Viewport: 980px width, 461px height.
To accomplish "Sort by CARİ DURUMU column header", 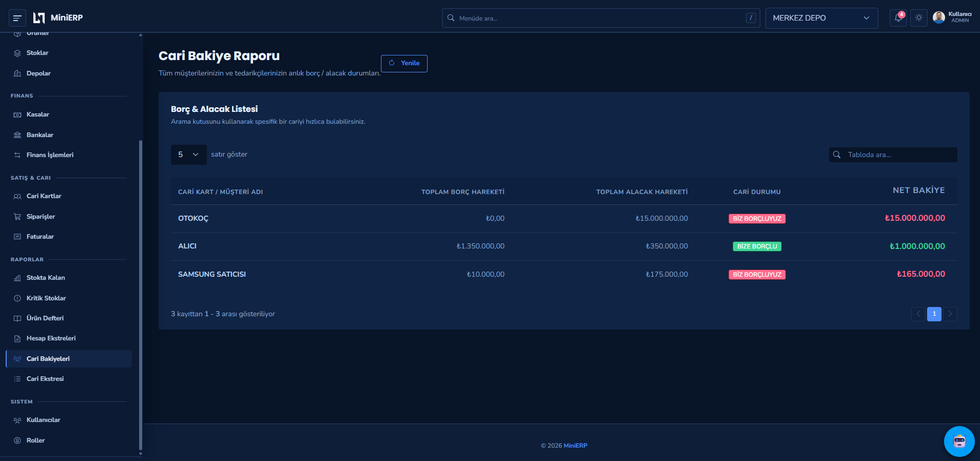I will pyautogui.click(x=757, y=192).
